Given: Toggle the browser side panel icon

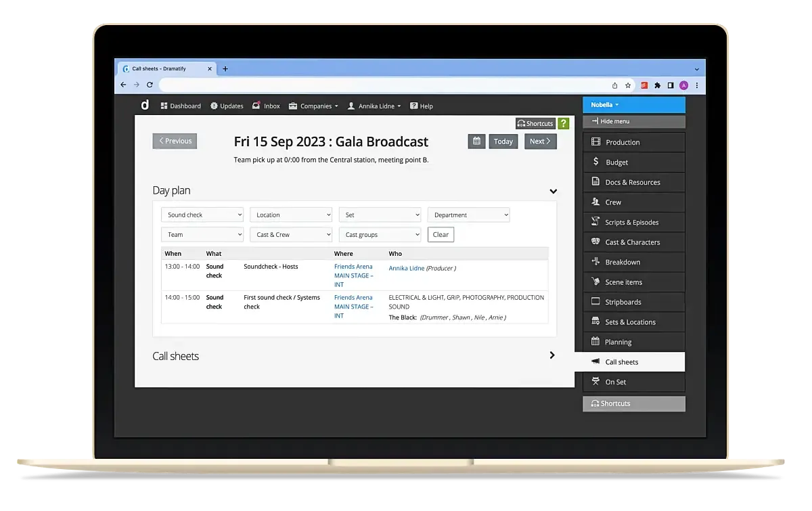Looking at the screenshot, I should click(671, 85).
